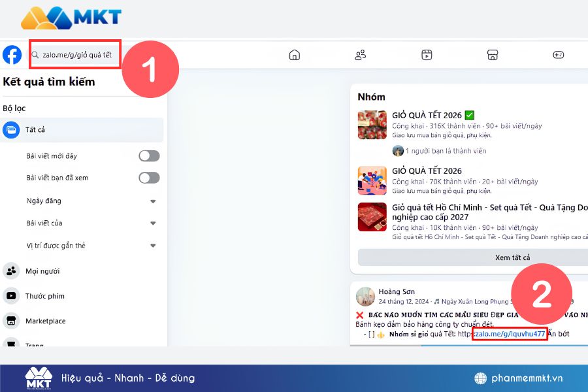Click friend avatar beside 1 người bạn là thành viên
The height and width of the screenshot is (392, 588).
pos(397,151)
